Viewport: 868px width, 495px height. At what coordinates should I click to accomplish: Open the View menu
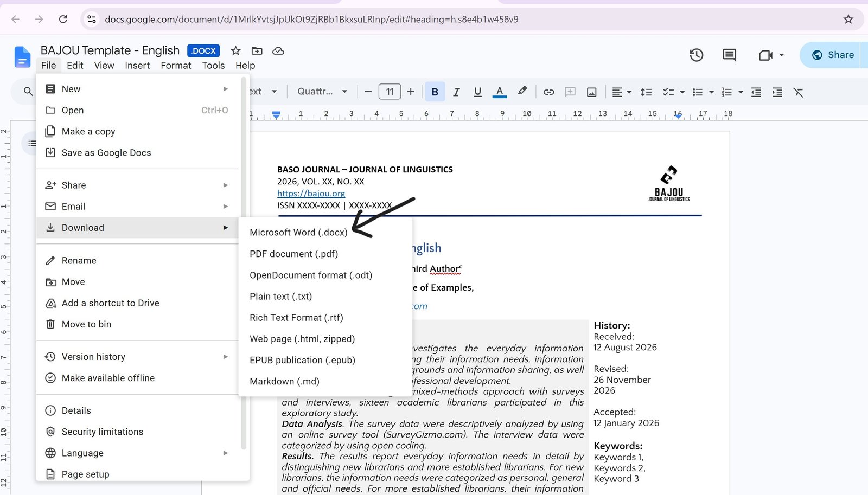104,66
